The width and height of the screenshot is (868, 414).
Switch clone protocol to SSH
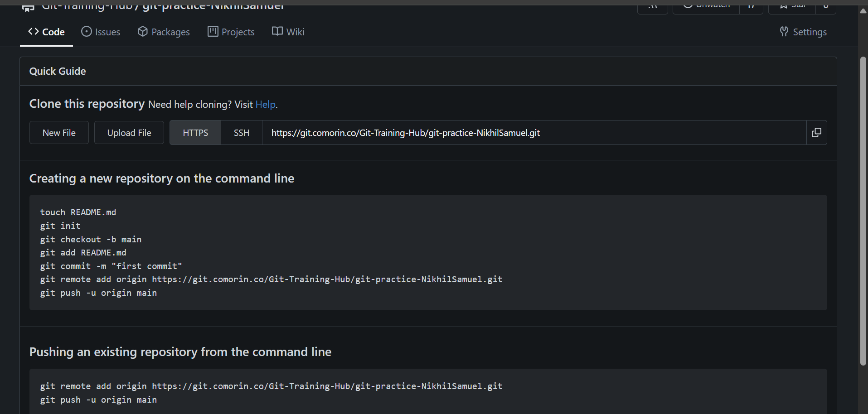coord(242,133)
